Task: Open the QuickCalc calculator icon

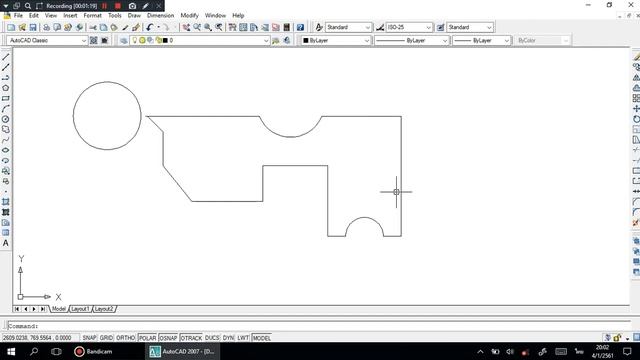Action: (287, 27)
